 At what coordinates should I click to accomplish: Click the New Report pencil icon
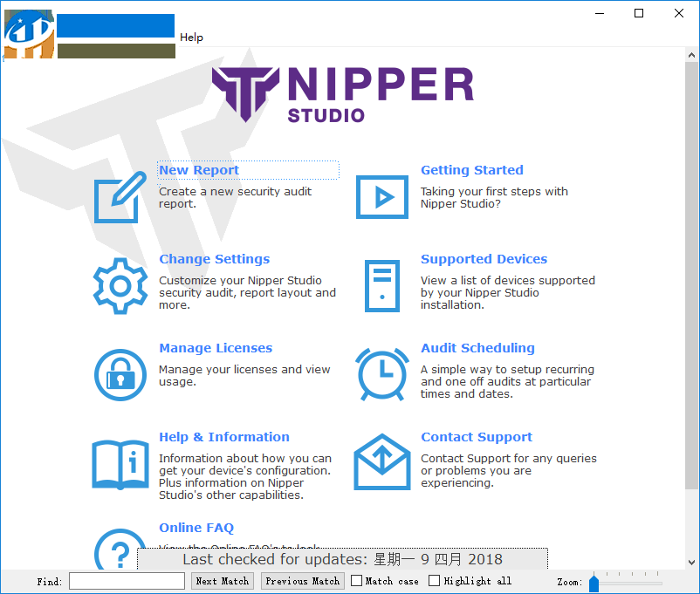tap(120, 197)
